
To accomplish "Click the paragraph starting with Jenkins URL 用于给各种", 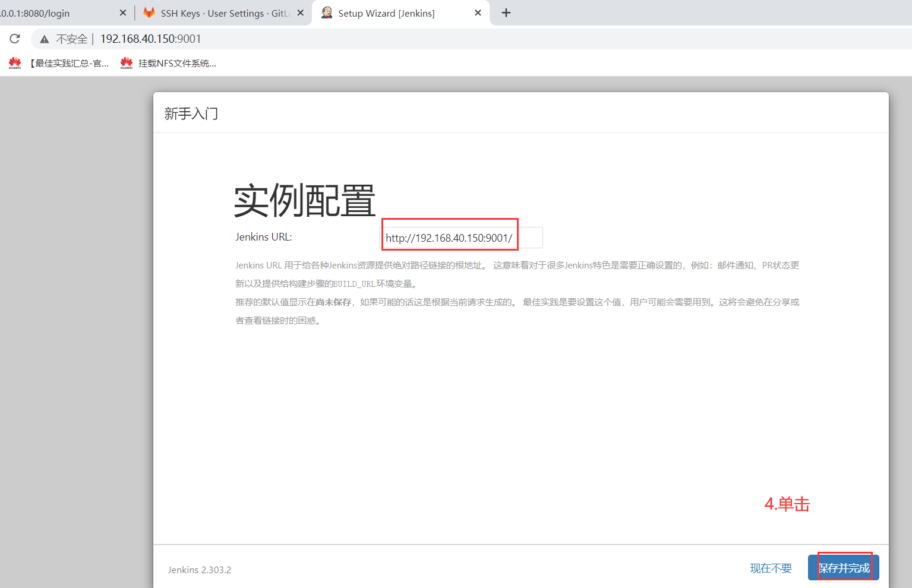I will (517, 274).
